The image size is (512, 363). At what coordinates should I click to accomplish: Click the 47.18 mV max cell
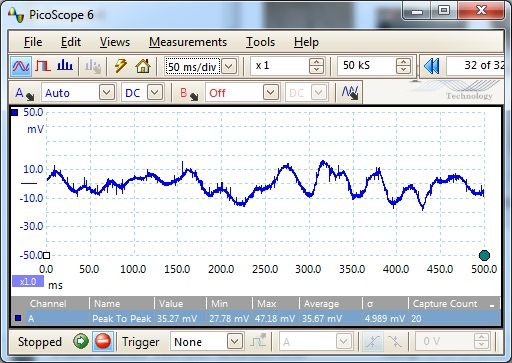(x=275, y=319)
